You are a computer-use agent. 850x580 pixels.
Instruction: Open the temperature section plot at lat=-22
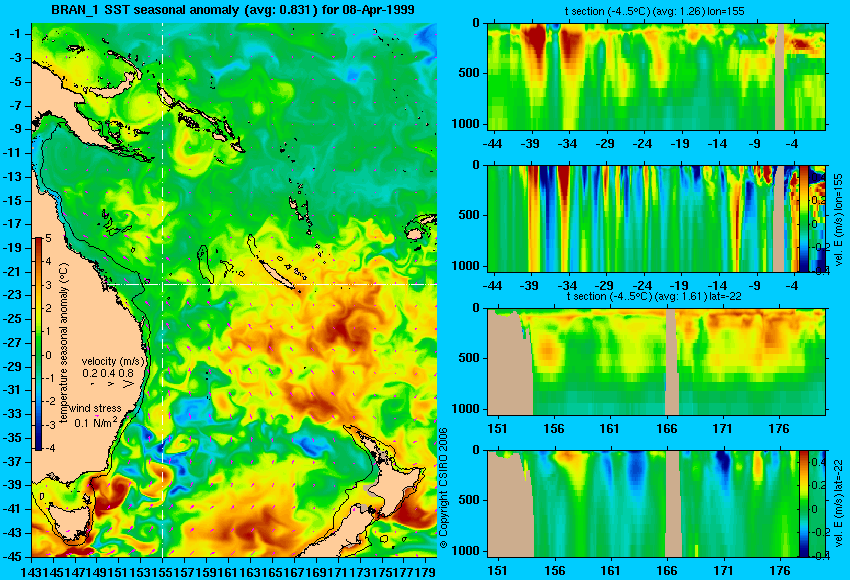coord(657,362)
